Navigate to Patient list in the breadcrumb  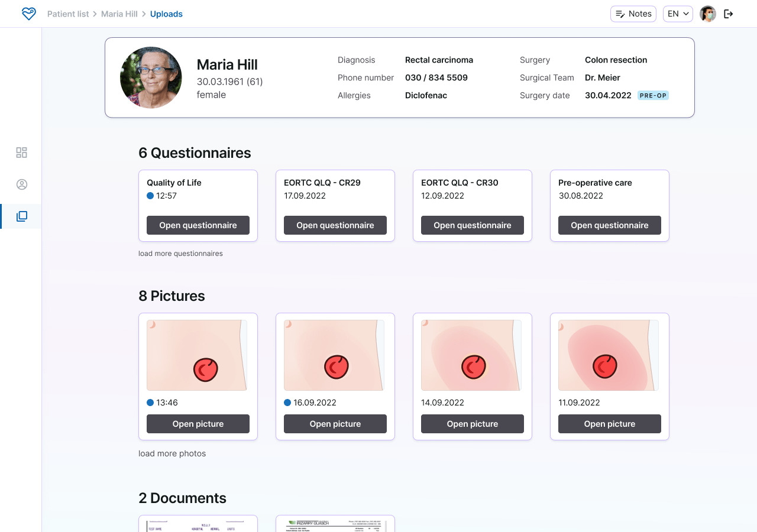(68, 14)
